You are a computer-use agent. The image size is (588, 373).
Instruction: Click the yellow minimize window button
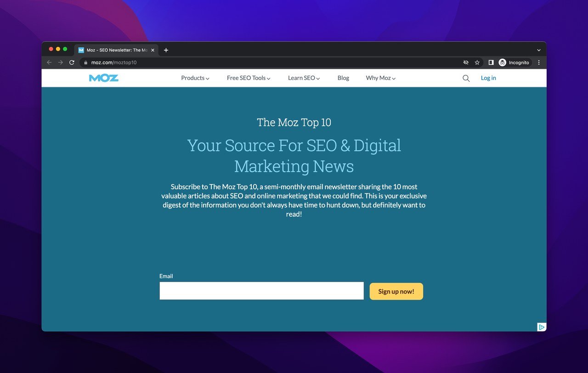click(x=58, y=49)
